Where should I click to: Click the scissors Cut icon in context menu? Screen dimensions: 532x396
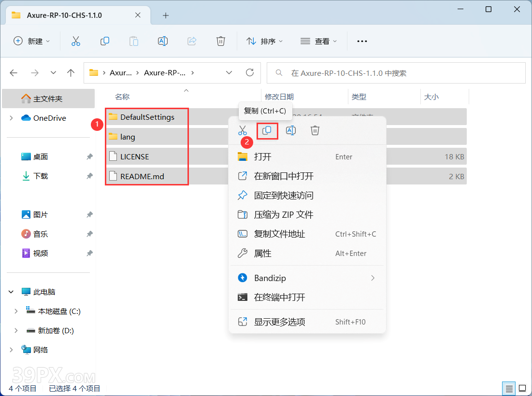click(242, 130)
